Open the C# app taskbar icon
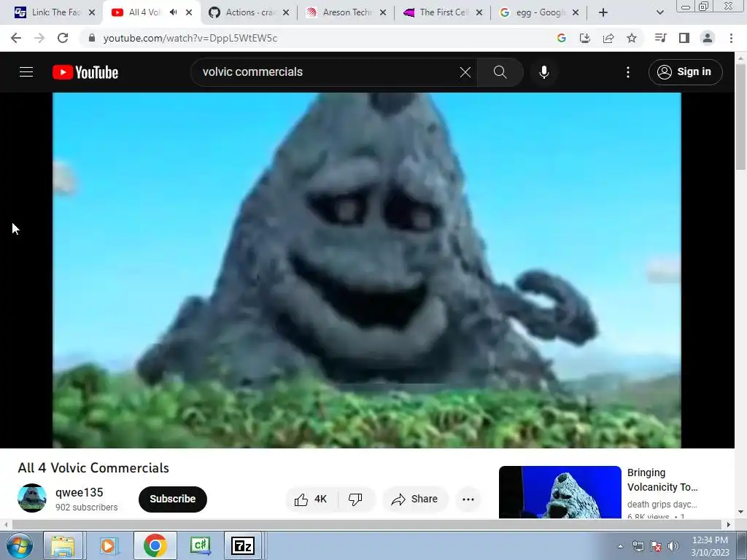 pyautogui.click(x=200, y=545)
